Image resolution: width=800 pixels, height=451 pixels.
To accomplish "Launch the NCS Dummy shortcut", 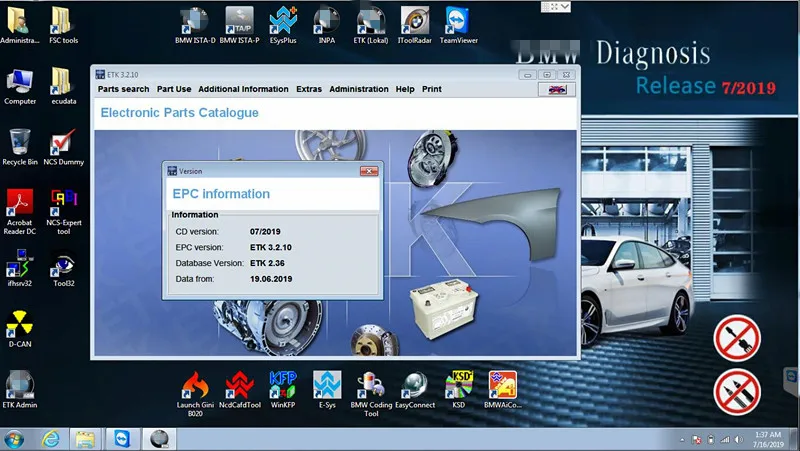I will pyautogui.click(x=63, y=146).
